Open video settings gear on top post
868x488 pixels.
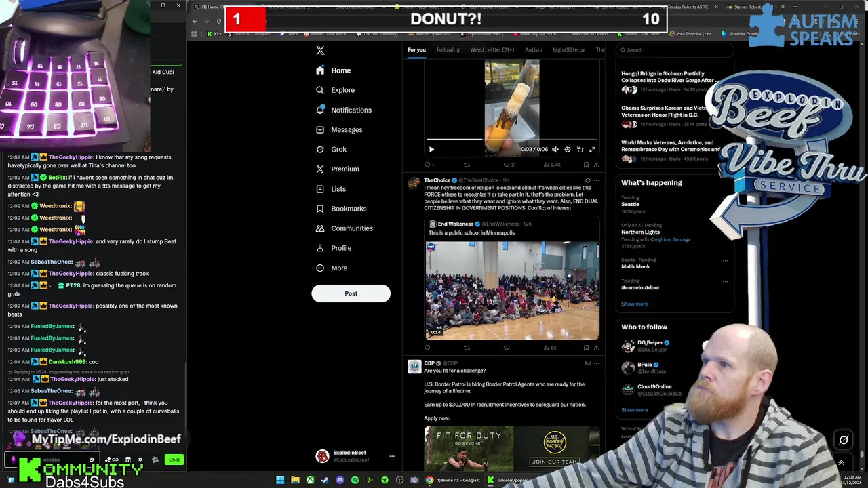(568, 149)
